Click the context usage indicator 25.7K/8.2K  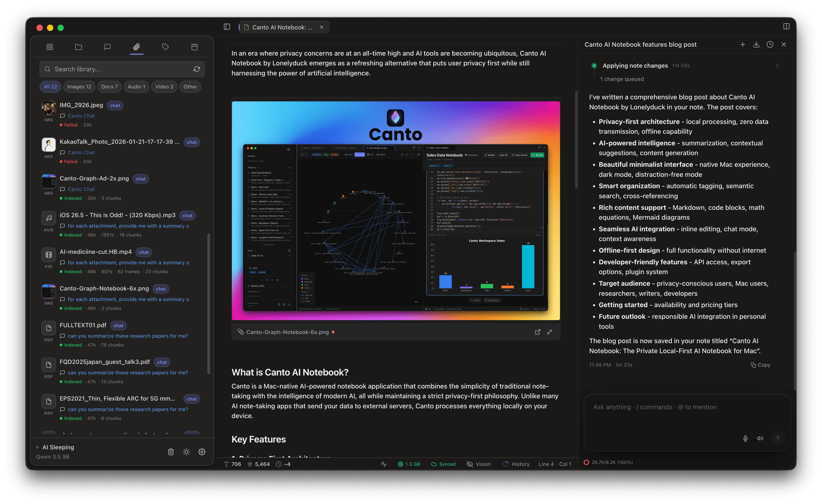[608, 462]
